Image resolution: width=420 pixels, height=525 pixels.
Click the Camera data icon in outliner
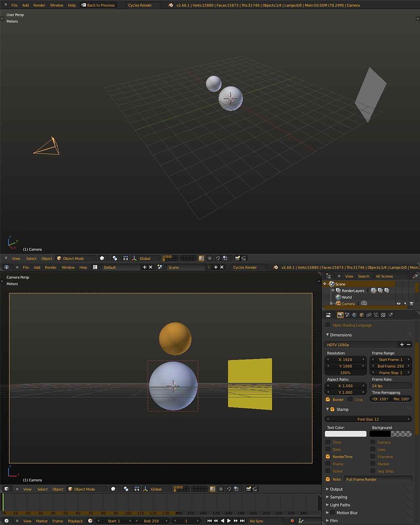pyautogui.click(x=364, y=303)
